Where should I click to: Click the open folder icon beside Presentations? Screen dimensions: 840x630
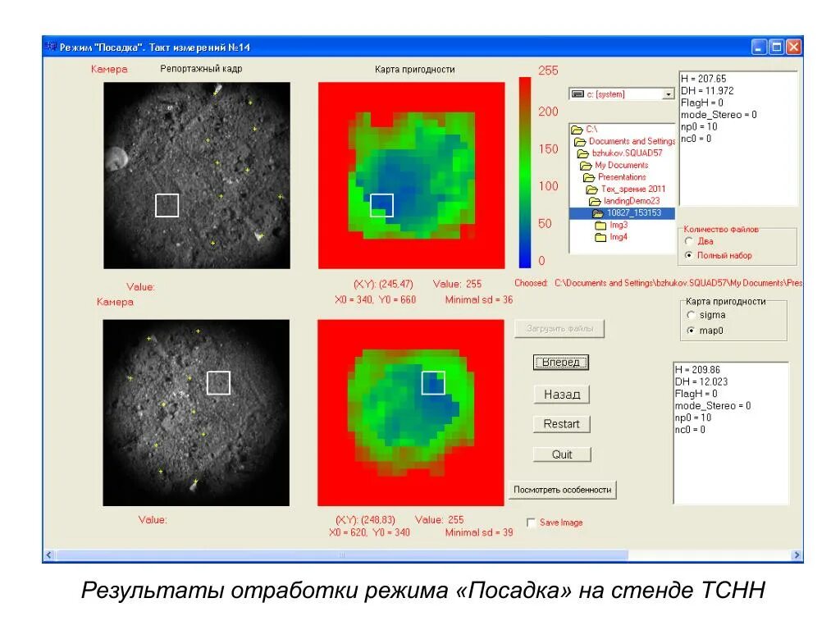click(x=589, y=177)
